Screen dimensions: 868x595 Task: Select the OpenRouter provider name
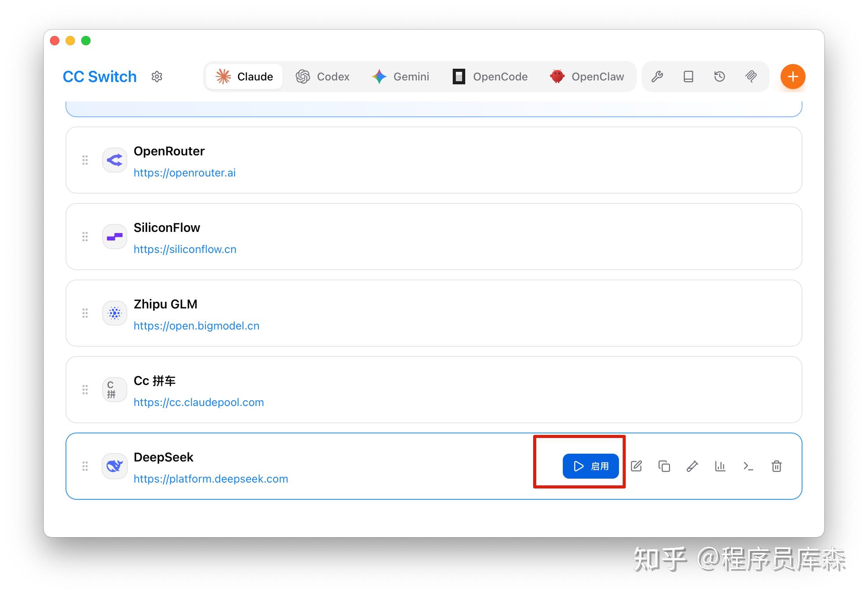coord(169,151)
